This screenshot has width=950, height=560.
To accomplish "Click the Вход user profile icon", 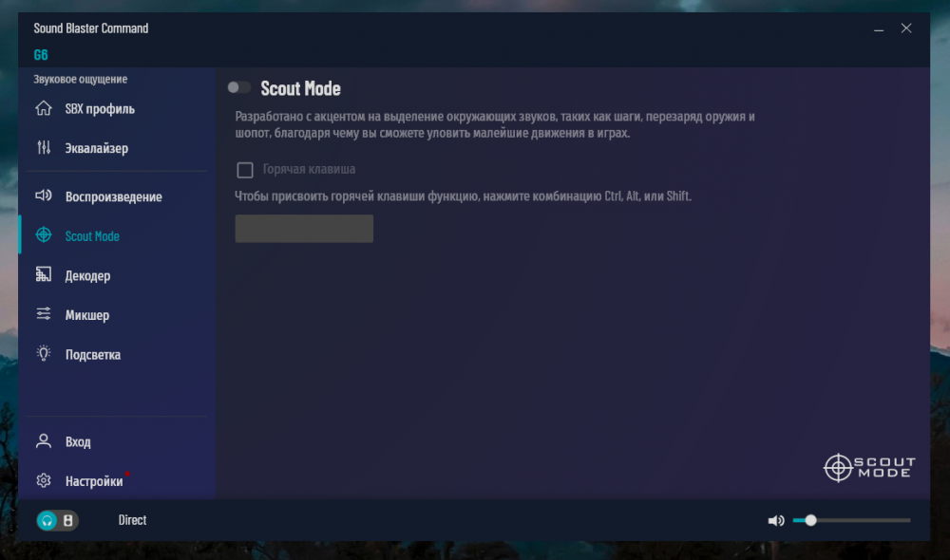I will click(x=44, y=441).
